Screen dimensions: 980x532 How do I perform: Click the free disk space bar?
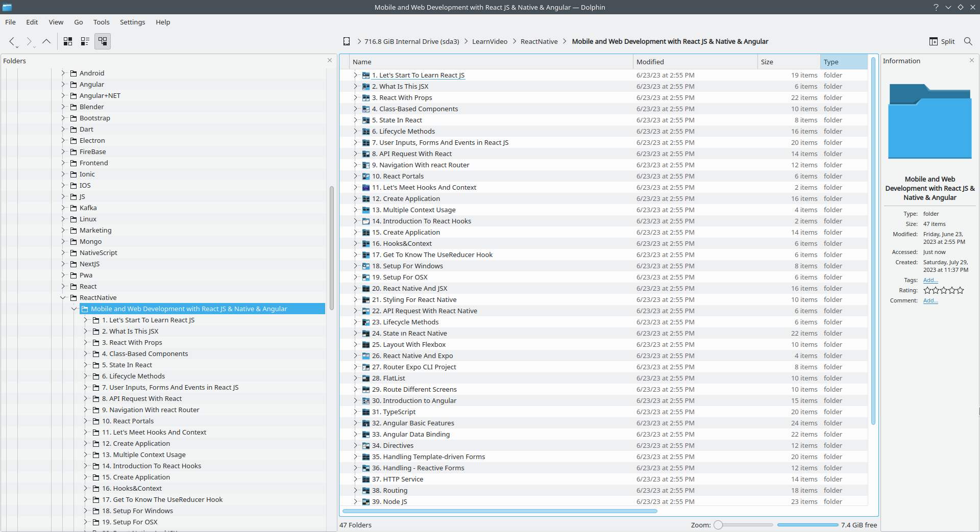point(808,525)
